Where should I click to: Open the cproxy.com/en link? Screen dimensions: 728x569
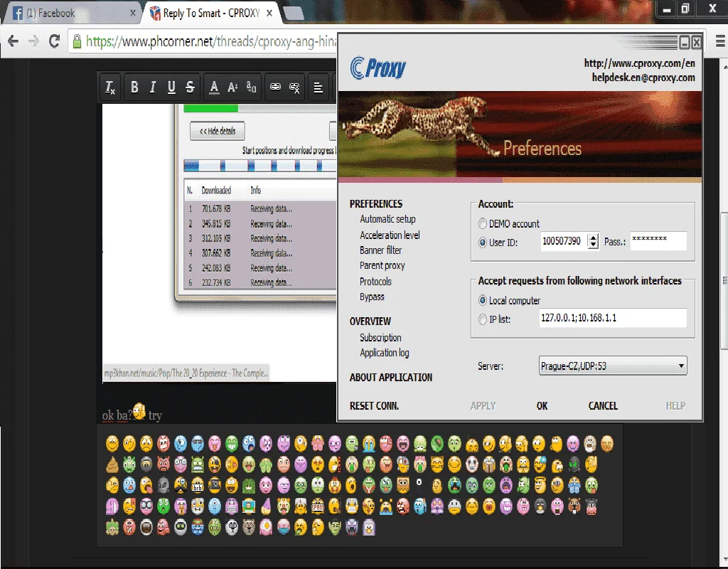click(x=639, y=63)
